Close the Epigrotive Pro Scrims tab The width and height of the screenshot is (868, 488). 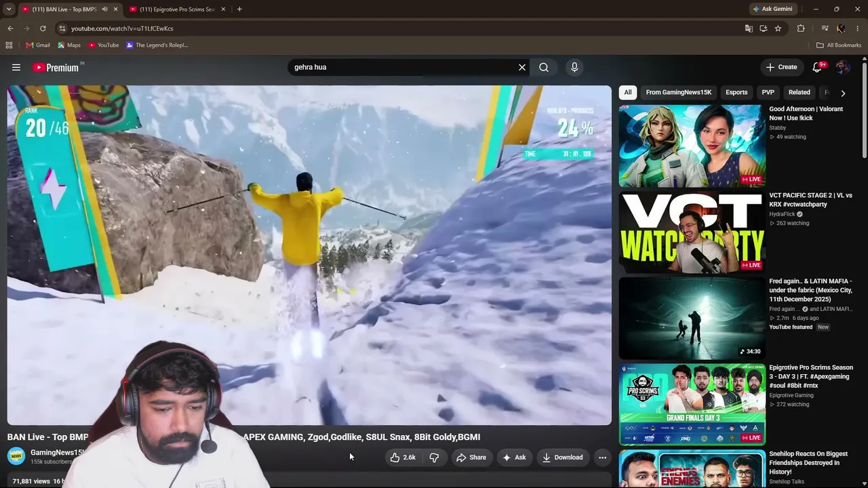click(x=223, y=9)
